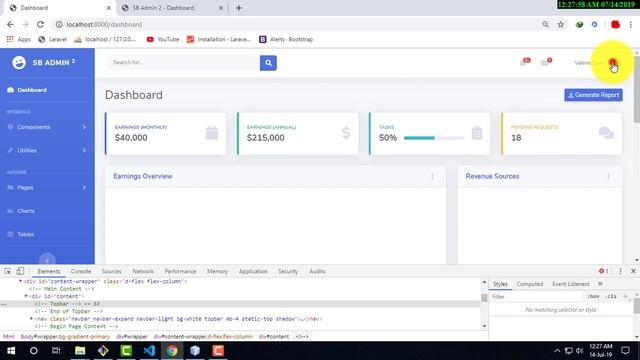Toggle the DevTools device toolbar icon
The height and width of the screenshot is (360, 640).
point(20,271)
